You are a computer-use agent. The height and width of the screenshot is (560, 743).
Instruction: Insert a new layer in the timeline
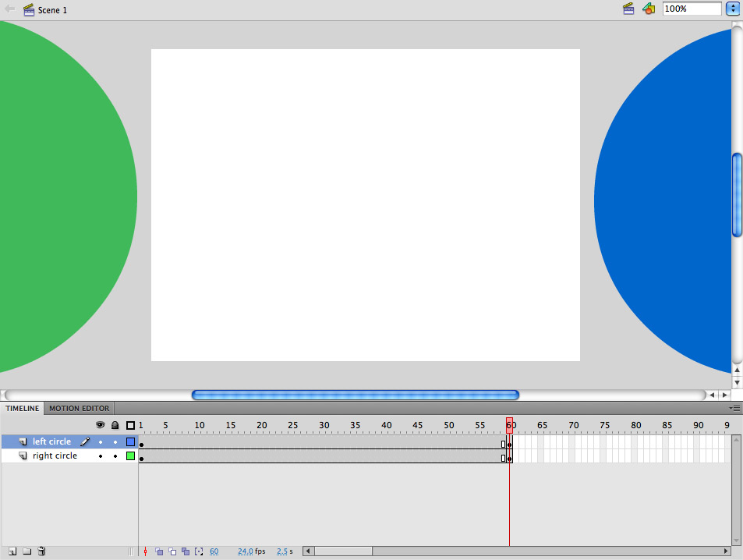12,551
